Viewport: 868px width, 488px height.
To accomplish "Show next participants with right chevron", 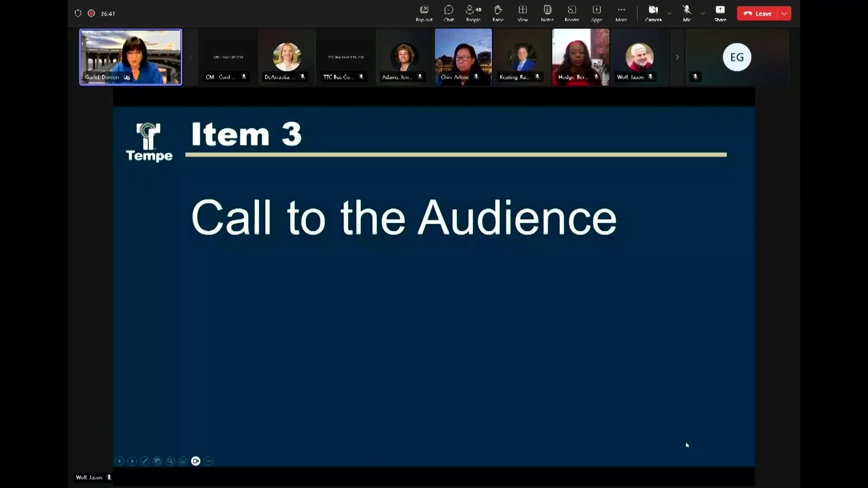I will tap(677, 57).
